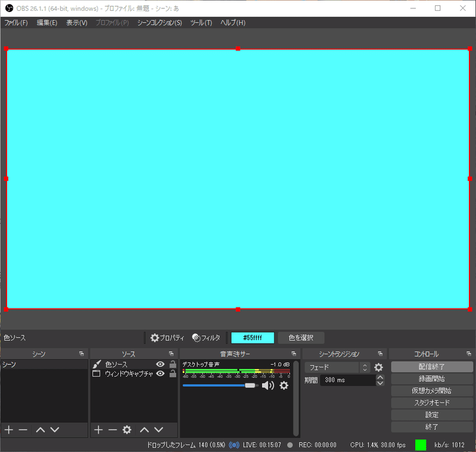Click the green connection status square
The width and height of the screenshot is (476, 452).
[x=421, y=445]
